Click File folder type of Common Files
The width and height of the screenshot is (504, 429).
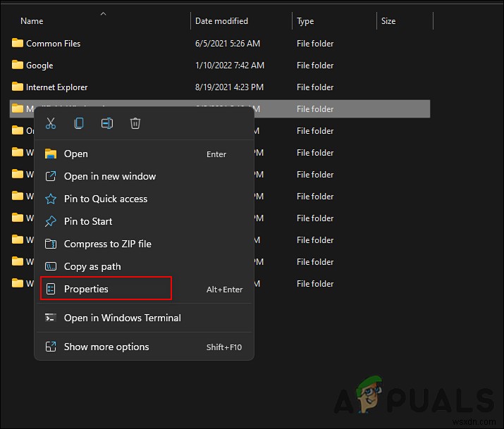(315, 44)
